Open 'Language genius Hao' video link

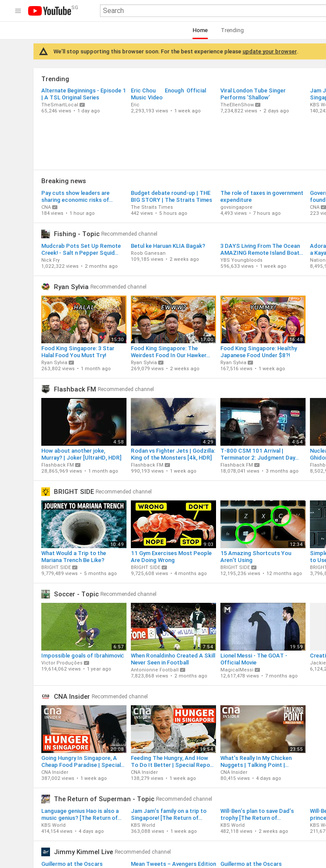(x=81, y=815)
